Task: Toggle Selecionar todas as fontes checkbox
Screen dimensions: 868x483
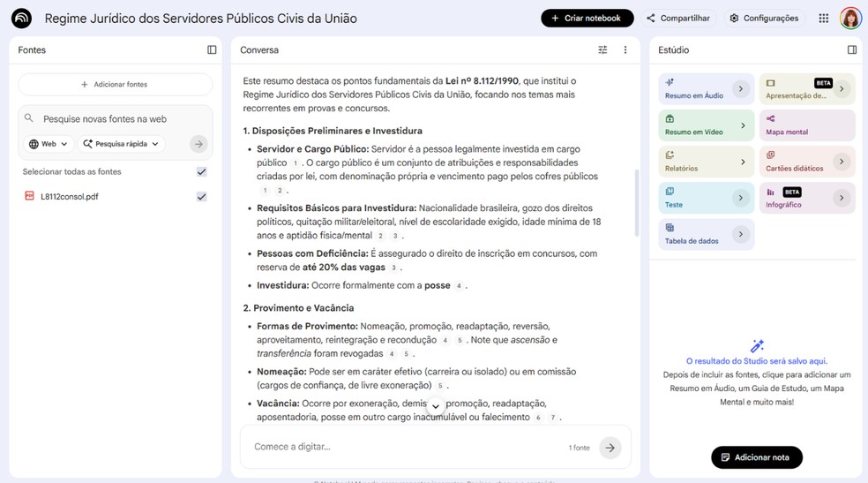Action: [201, 171]
